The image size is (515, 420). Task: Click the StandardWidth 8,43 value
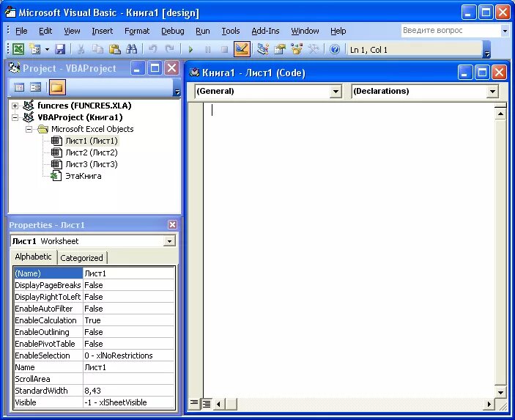point(128,391)
